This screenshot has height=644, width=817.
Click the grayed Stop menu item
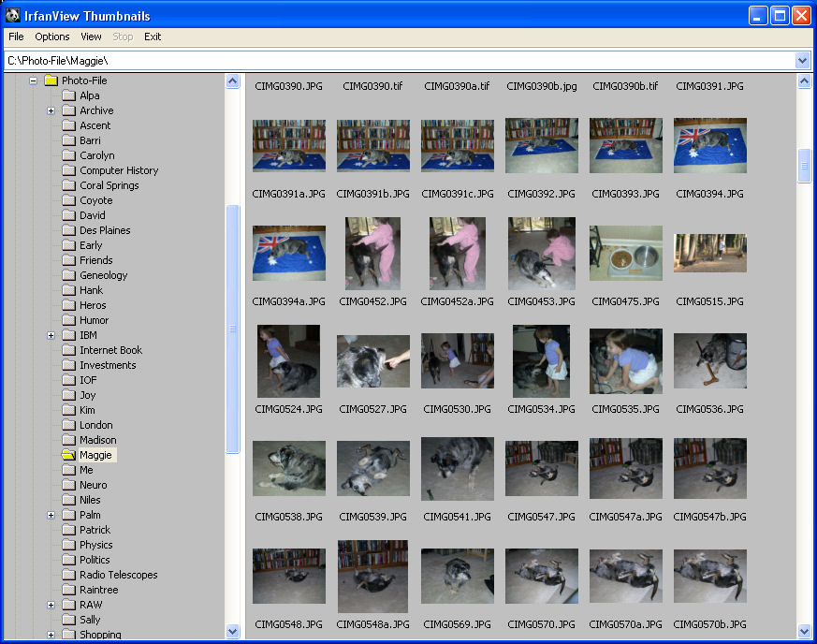[x=123, y=37]
